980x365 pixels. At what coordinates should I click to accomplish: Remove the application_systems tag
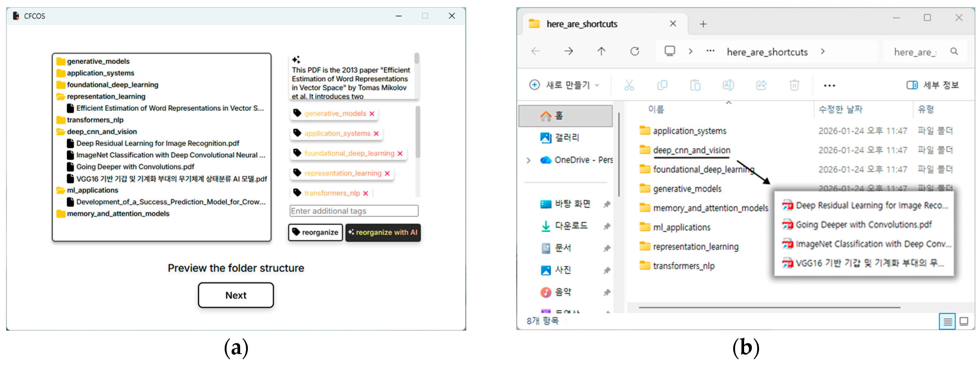pos(376,134)
